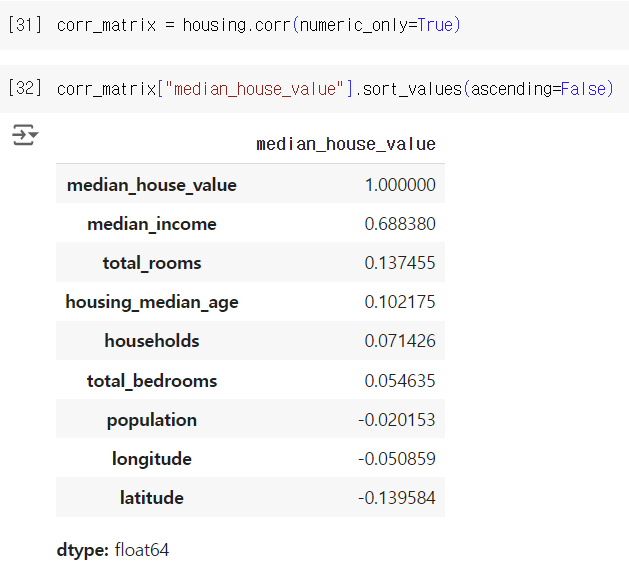
Task: Click the total_rooms row label
Action: [152, 263]
